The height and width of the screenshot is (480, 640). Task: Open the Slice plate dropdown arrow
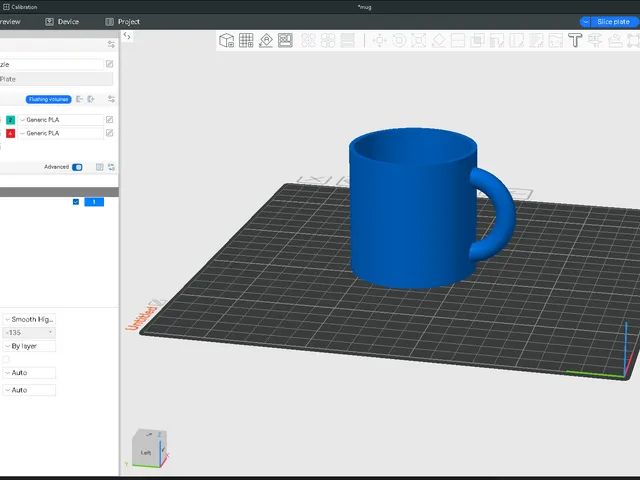(585, 22)
